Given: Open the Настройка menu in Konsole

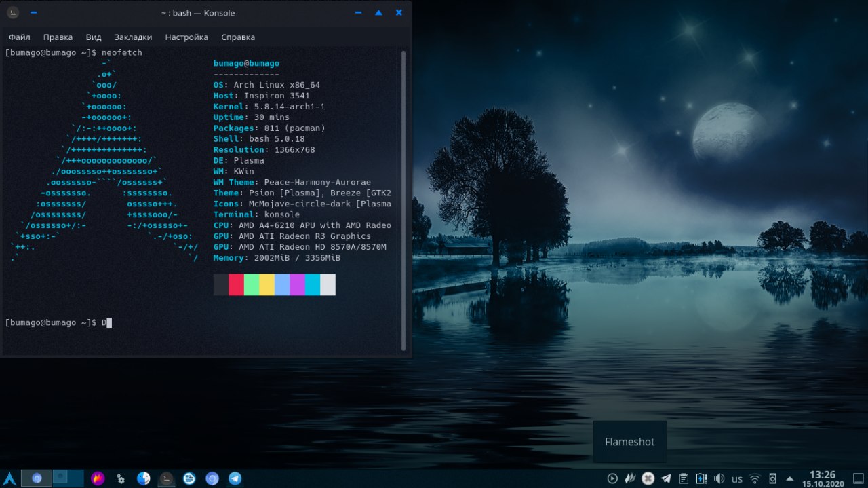Looking at the screenshot, I should (x=186, y=37).
